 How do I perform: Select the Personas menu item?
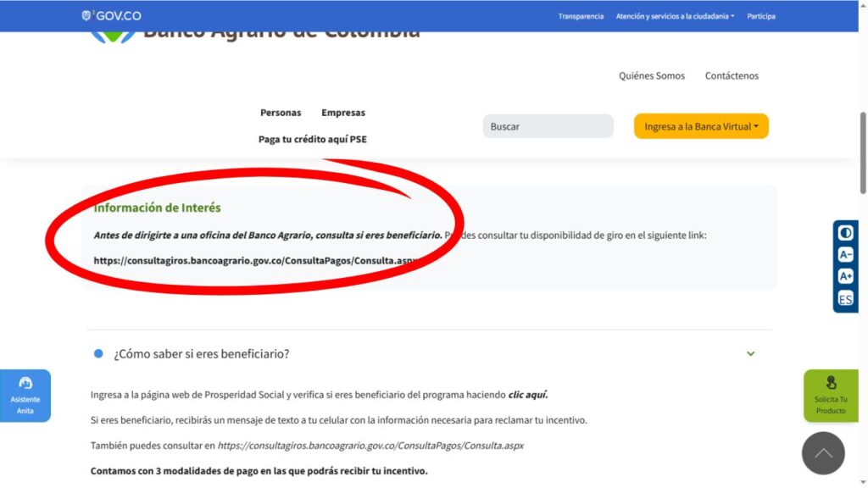281,113
